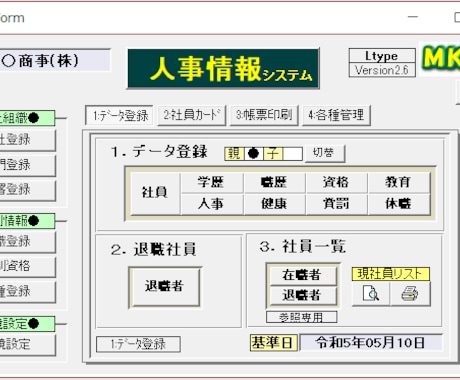Click the Ltype label
Image resolution: width=460 pixels, height=380 pixels.
382,56
